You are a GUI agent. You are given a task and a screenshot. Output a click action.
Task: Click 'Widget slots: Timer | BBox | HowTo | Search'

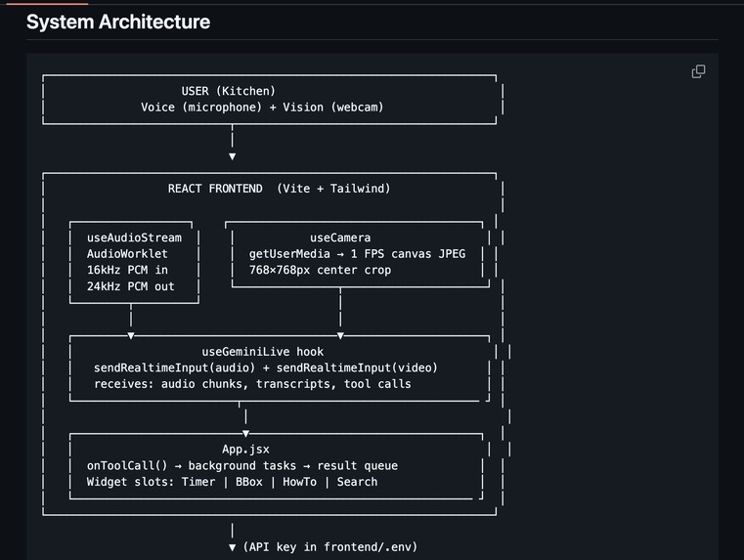(232, 482)
